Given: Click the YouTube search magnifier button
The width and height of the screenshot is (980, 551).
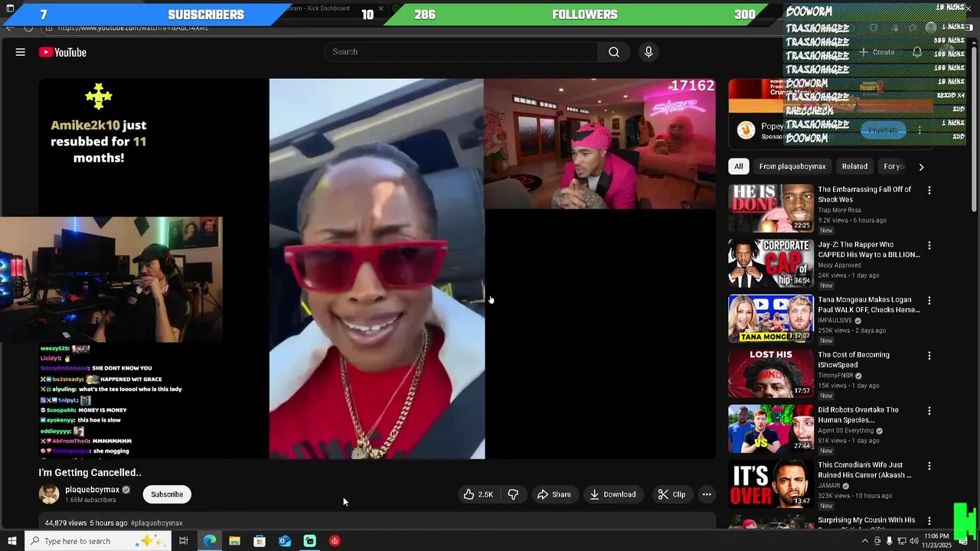Looking at the screenshot, I should pos(614,52).
